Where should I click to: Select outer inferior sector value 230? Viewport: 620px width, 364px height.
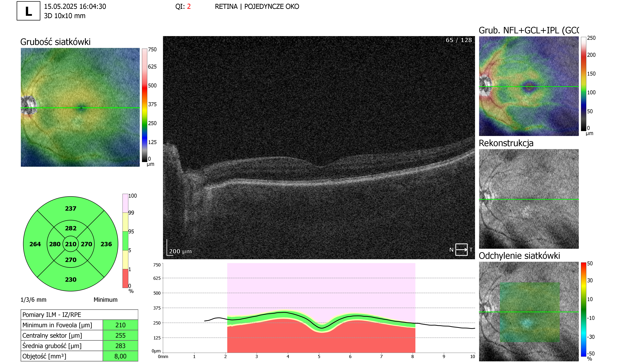click(x=71, y=279)
